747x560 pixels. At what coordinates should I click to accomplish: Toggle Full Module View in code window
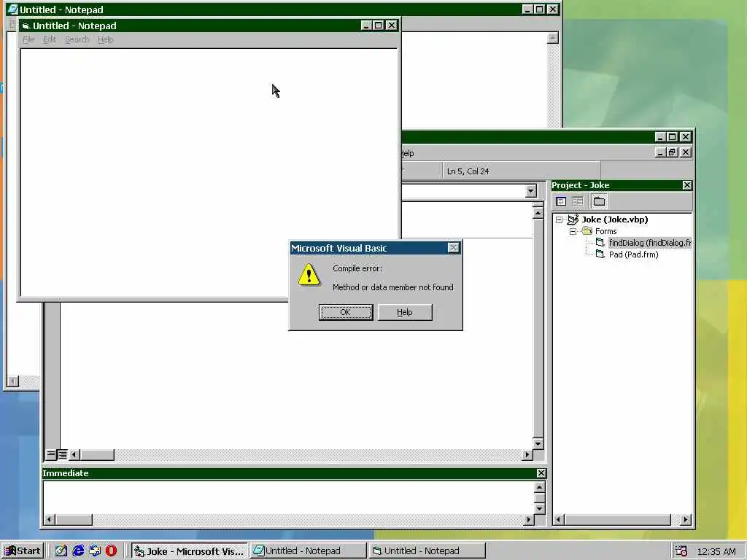click(63, 455)
